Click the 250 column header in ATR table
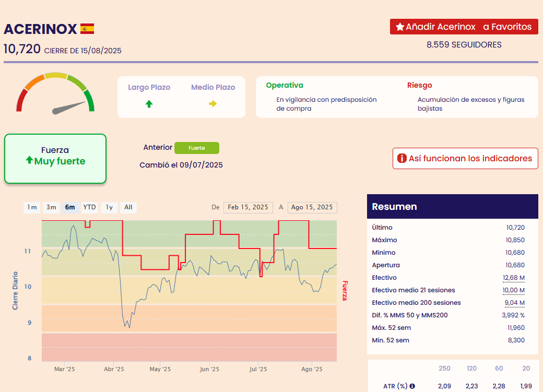Image resolution: width=543 pixels, height=392 pixels. click(445, 369)
